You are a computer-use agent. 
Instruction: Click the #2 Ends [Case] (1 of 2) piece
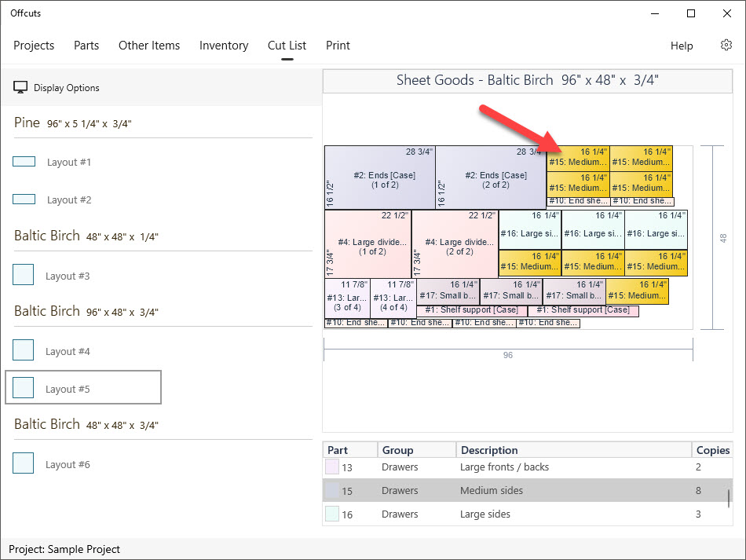click(x=379, y=178)
